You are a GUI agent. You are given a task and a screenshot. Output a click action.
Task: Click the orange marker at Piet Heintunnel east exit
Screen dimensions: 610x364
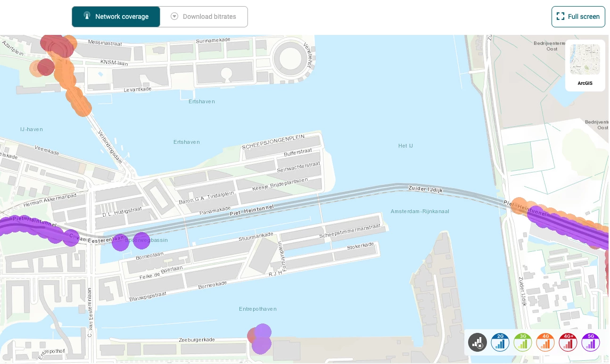point(519,206)
